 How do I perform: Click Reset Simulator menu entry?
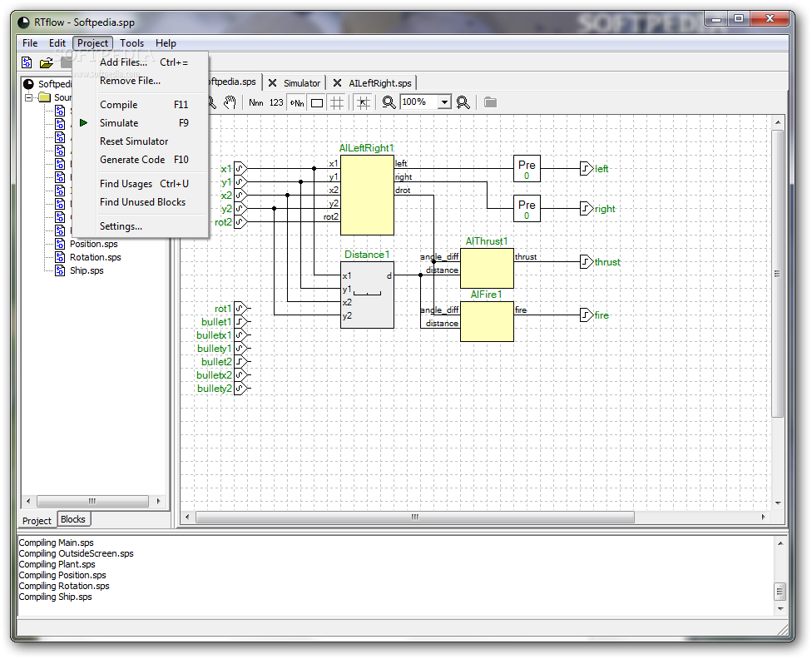pos(141,141)
